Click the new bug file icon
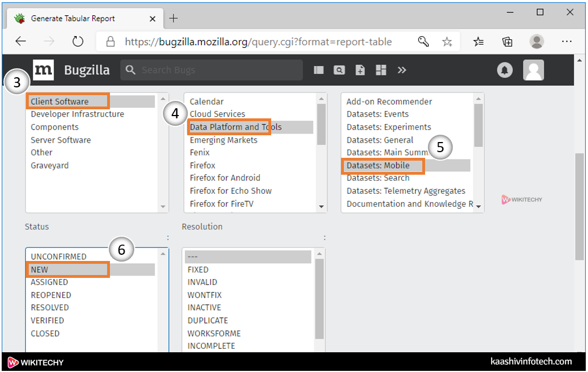The width and height of the screenshot is (588, 372). click(x=360, y=70)
